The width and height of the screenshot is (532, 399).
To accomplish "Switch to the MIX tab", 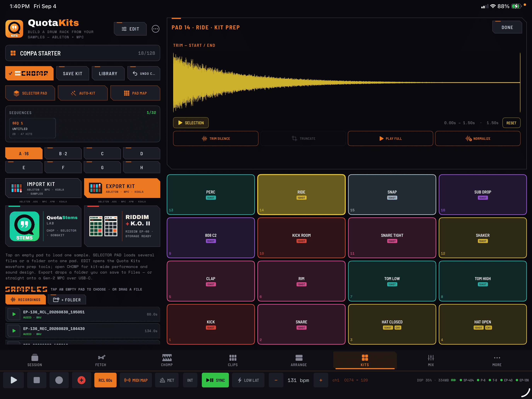I will tap(431, 360).
